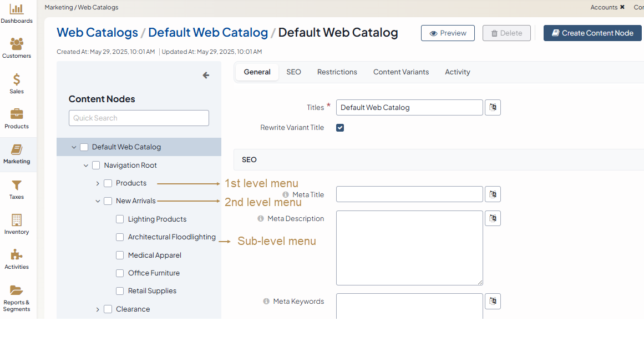Viewport: 644px width, 351px height.
Task: Collapse content nodes panel with arrow
Action: [206, 76]
